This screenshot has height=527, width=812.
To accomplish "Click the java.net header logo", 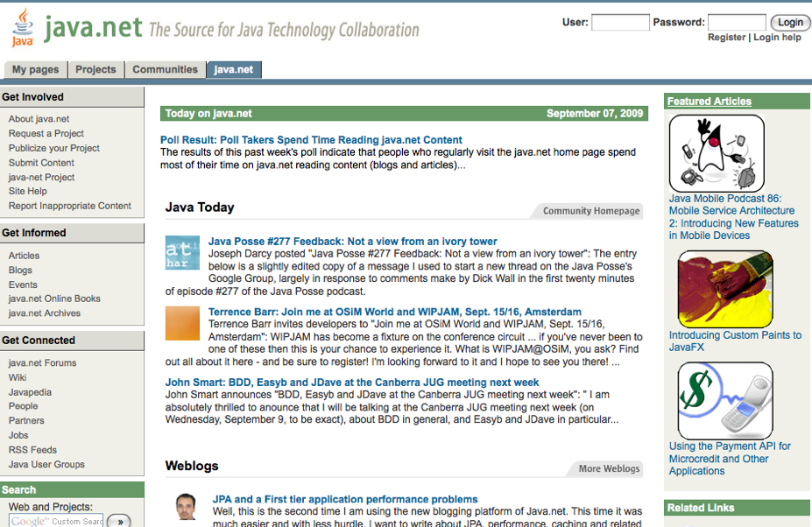I will click(x=92, y=28).
